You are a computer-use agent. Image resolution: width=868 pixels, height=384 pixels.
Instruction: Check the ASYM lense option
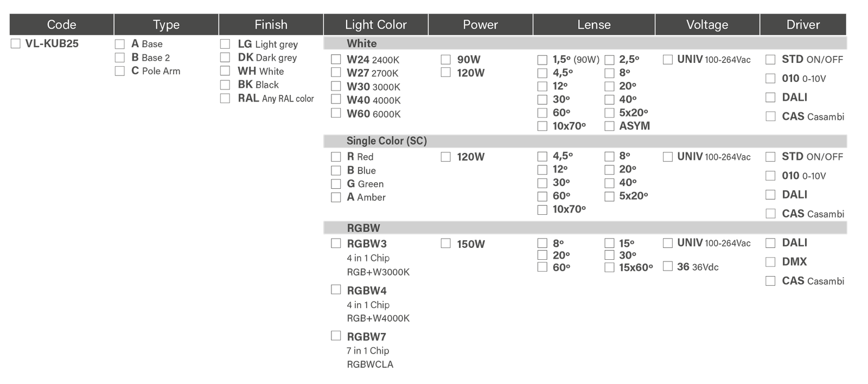tap(609, 126)
